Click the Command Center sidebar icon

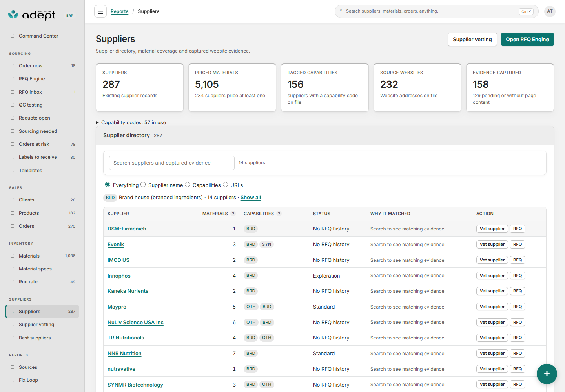pos(12,36)
